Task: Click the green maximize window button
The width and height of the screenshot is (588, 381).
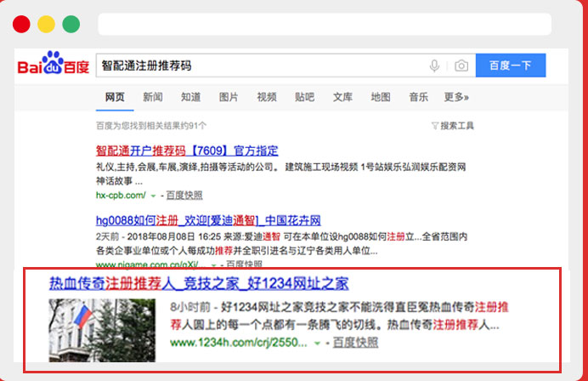Action: [71, 24]
